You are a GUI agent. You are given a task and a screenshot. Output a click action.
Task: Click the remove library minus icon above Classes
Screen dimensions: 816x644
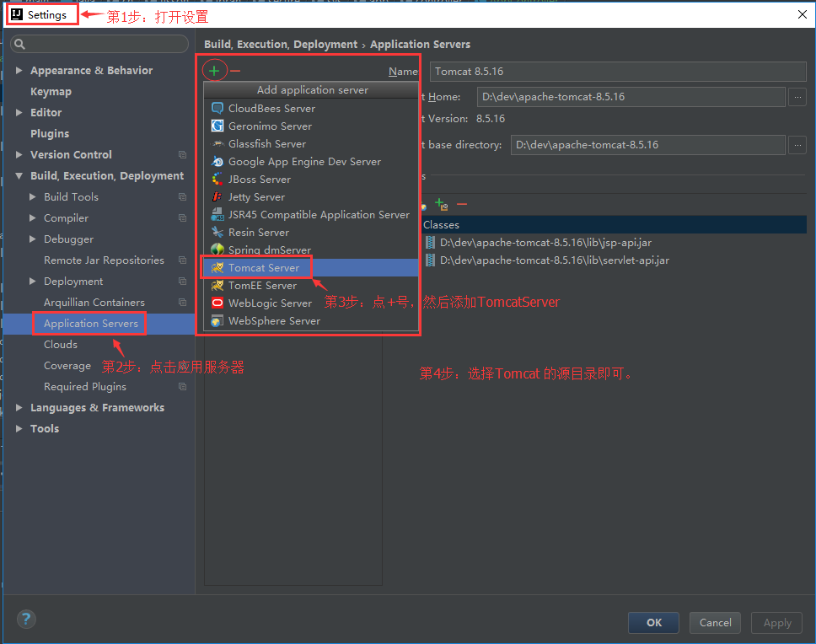coord(462,205)
